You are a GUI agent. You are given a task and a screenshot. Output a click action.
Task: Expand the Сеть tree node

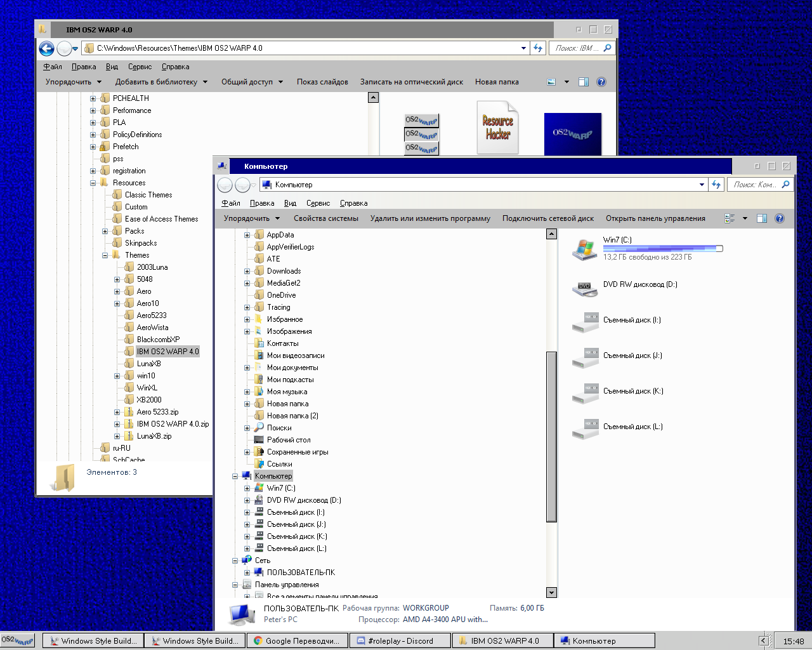(235, 560)
